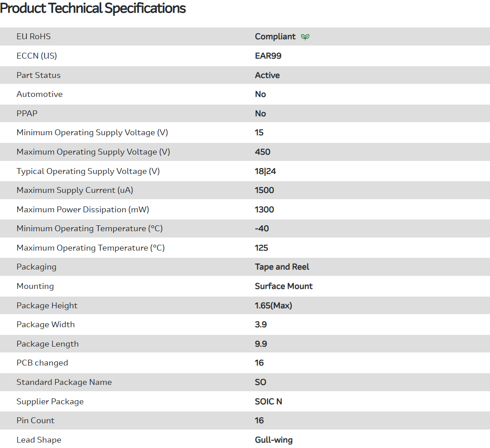Select the 450 maximum supply voltage value
This screenshot has height=448, width=490.
262,152
